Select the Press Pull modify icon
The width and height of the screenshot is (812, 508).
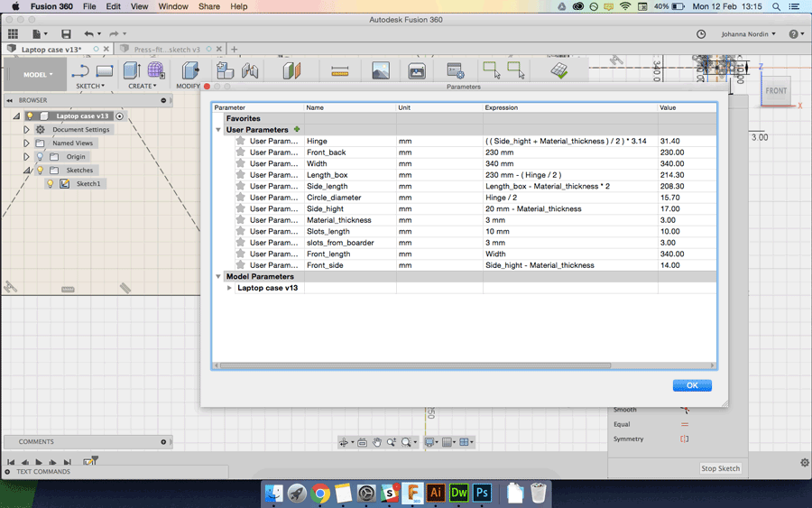tap(190, 71)
